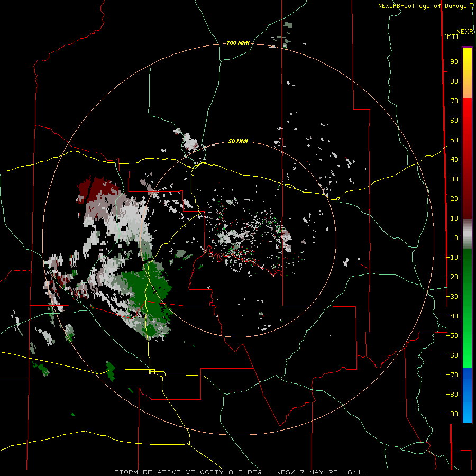The image size is (476, 476).
Task: Select the 90 knot scale label
Action: pyautogui.click(x=454, y=62)
